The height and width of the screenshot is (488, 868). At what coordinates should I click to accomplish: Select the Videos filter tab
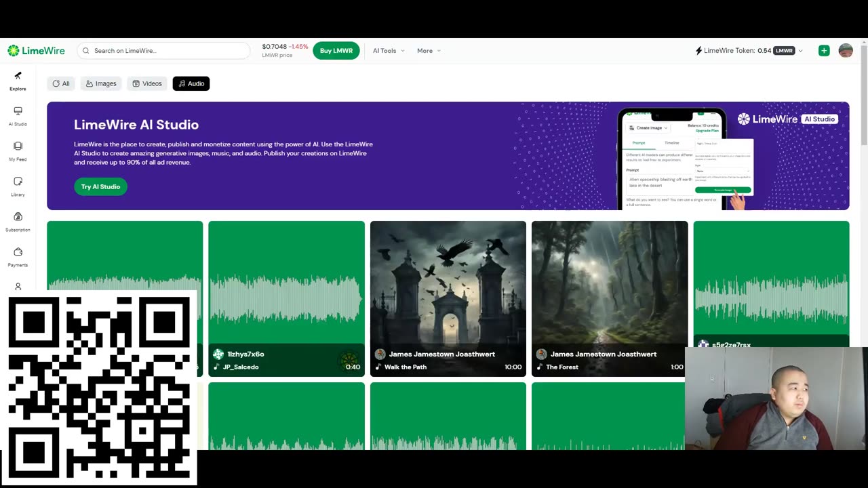pos(147,83)
